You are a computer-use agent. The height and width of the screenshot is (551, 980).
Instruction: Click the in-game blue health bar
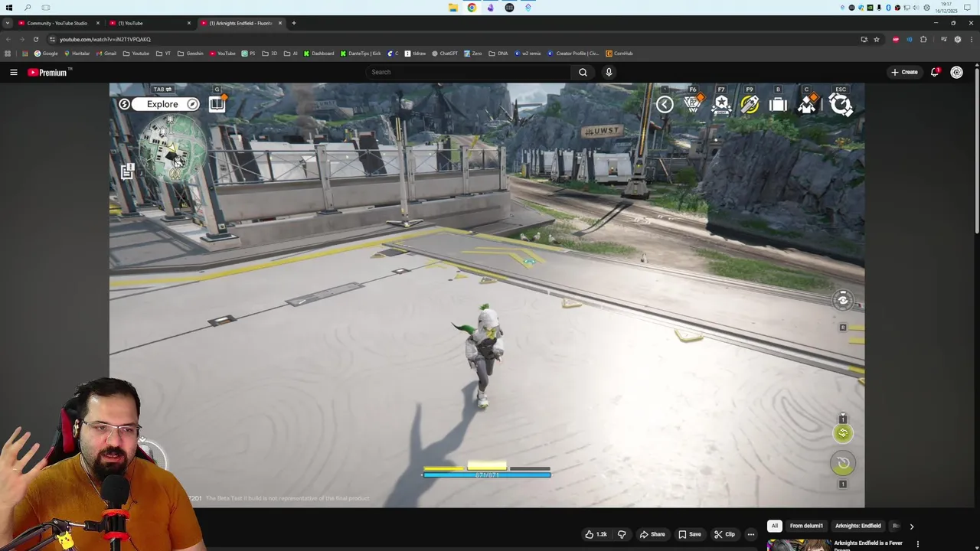tap(486, 475)
